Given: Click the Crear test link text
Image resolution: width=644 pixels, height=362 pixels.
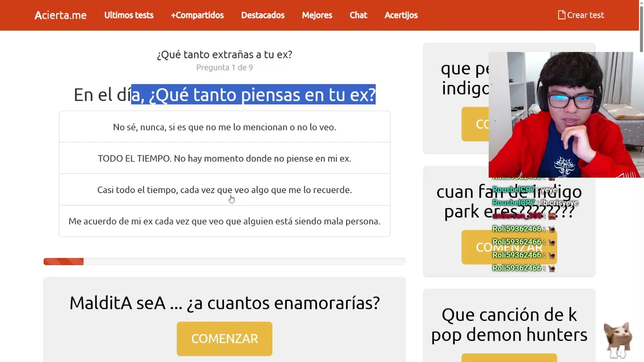Looking at the screenshot, I should click(586, 15).
